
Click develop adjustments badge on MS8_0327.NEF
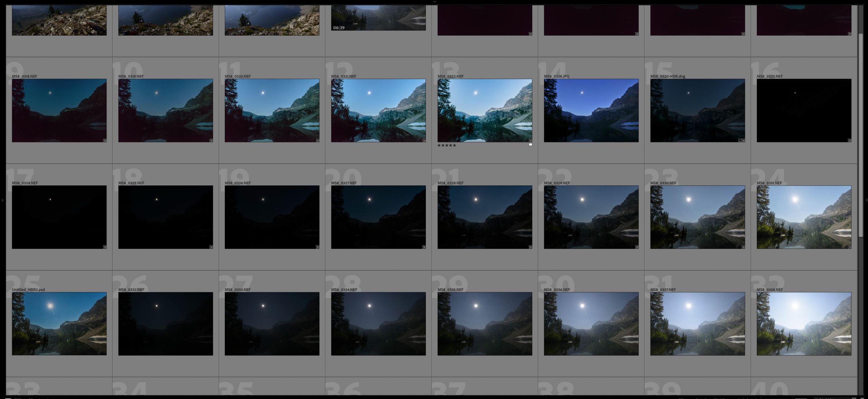[x=424, y=247]
